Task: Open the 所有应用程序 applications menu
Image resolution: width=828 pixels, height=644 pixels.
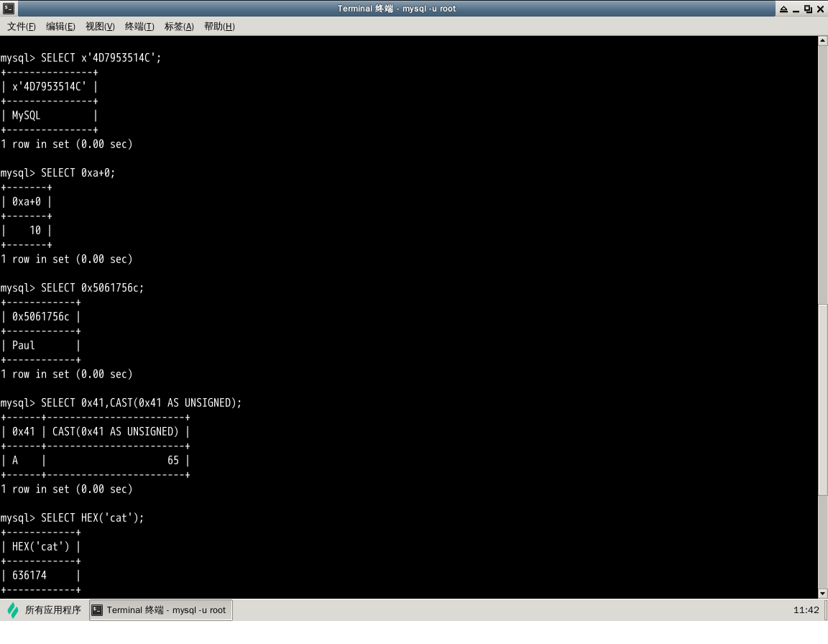Action: [x=44, y=610]
